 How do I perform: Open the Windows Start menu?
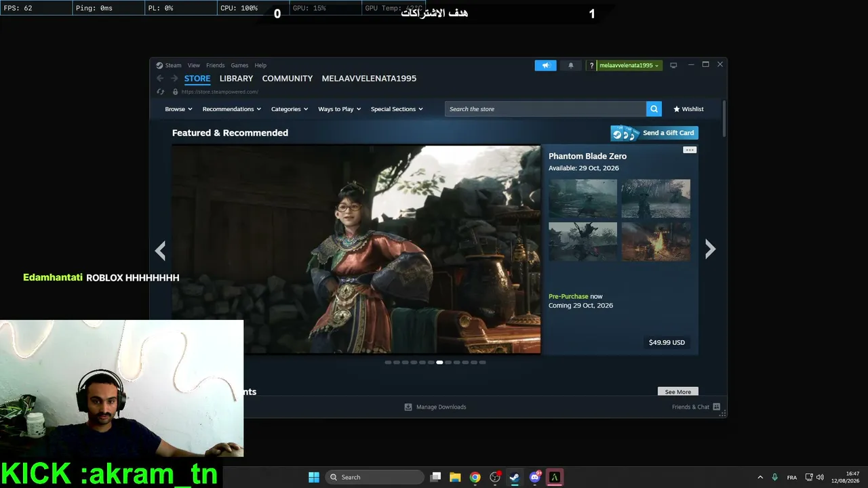coord(314,477)
